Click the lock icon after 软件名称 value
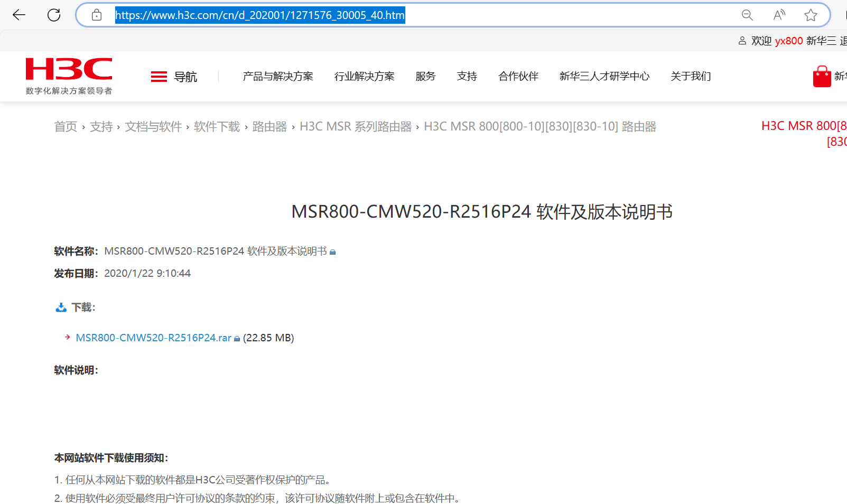The height and width of the screenshot is (504, 847). 333,252
